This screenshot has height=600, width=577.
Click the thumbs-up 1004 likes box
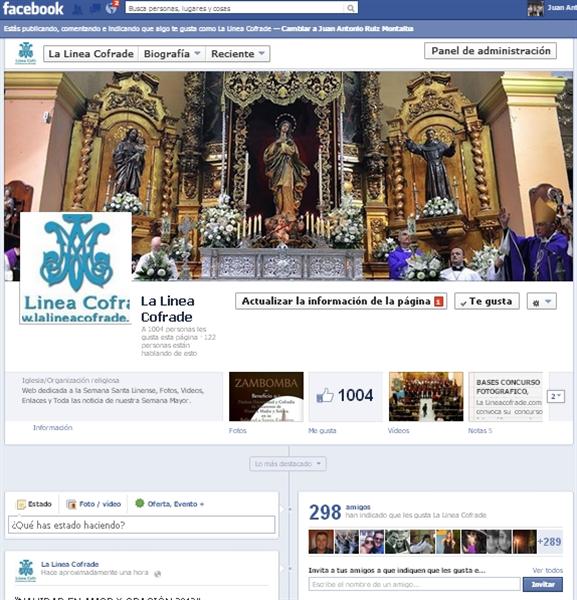pyautogui.click(x=346, y=396)
